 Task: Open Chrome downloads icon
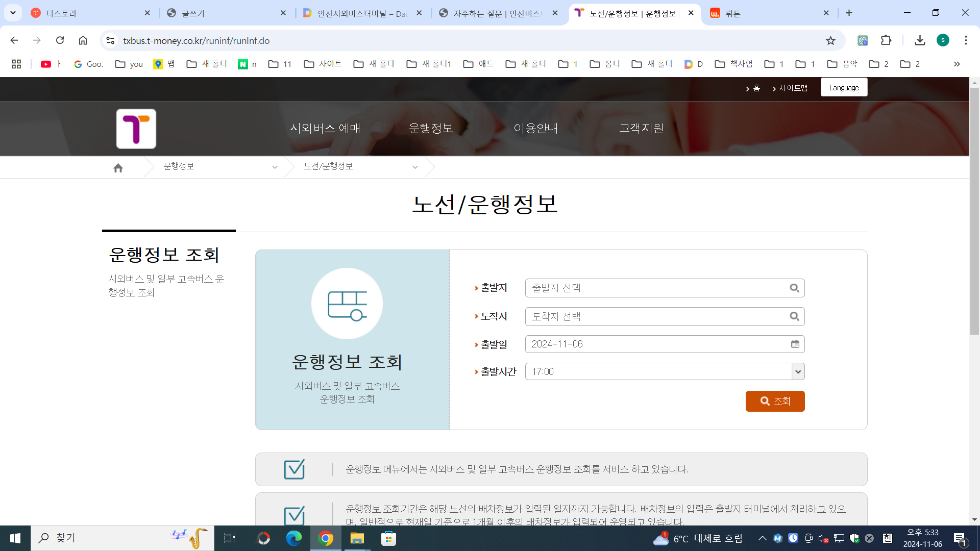[920, 41]
